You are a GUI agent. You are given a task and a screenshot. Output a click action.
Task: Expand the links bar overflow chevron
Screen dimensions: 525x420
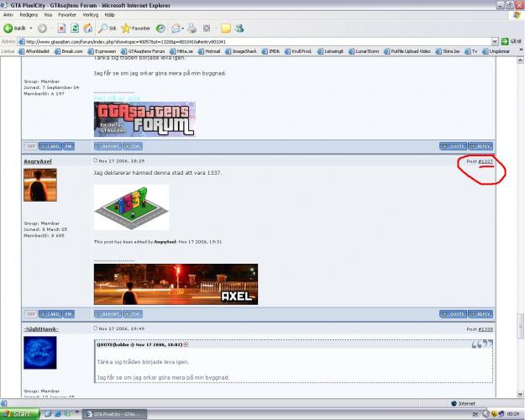[521, 50]
